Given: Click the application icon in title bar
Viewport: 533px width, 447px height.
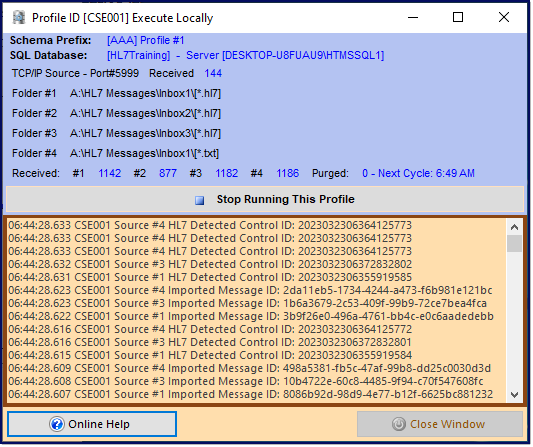Looking at the screenshot, I should 19,18.
